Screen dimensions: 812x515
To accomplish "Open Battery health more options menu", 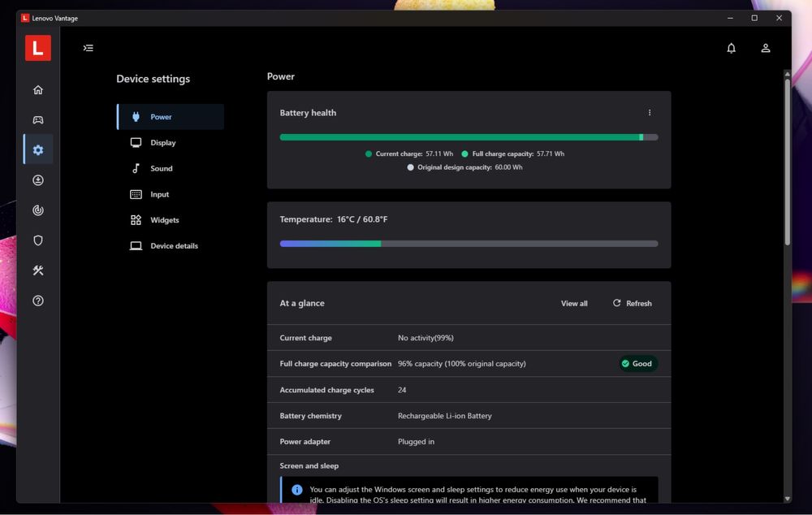I will pos(650,112).
